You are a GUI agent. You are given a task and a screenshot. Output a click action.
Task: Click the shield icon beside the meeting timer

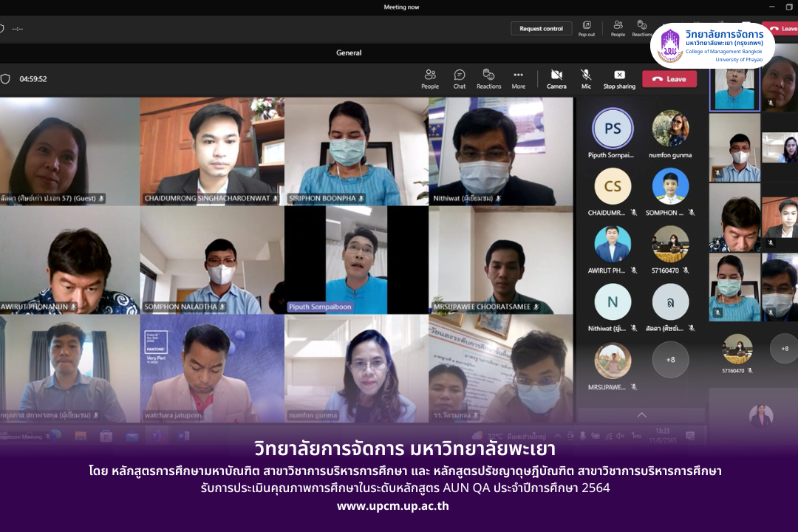tap(5, 79)
